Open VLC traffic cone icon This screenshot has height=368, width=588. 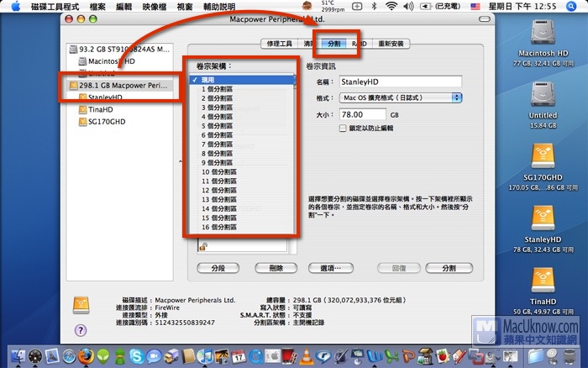click(x=307, y=356)
